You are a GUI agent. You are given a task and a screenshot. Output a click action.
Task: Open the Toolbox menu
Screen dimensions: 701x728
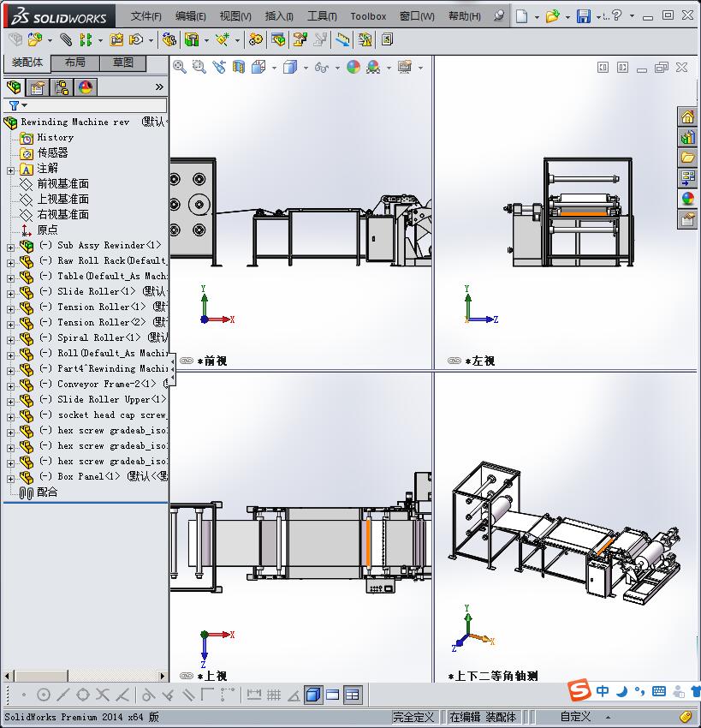[368, 16]
